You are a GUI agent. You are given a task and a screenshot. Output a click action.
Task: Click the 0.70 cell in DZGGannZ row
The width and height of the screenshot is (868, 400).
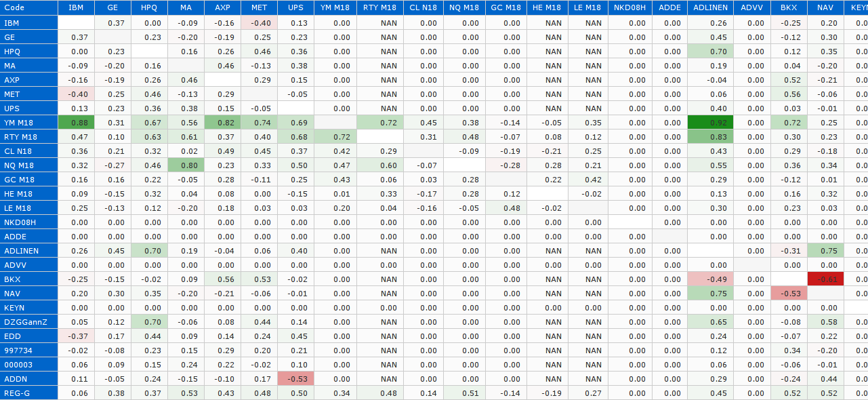pos(149,322)
